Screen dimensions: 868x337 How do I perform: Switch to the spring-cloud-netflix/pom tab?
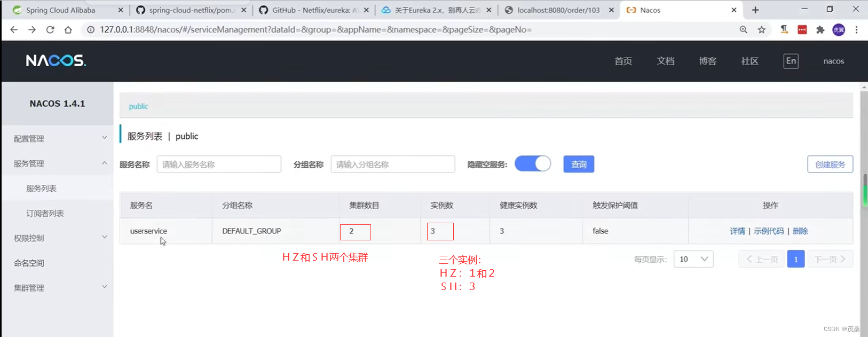pyautogui.click(x=191, y=10)
